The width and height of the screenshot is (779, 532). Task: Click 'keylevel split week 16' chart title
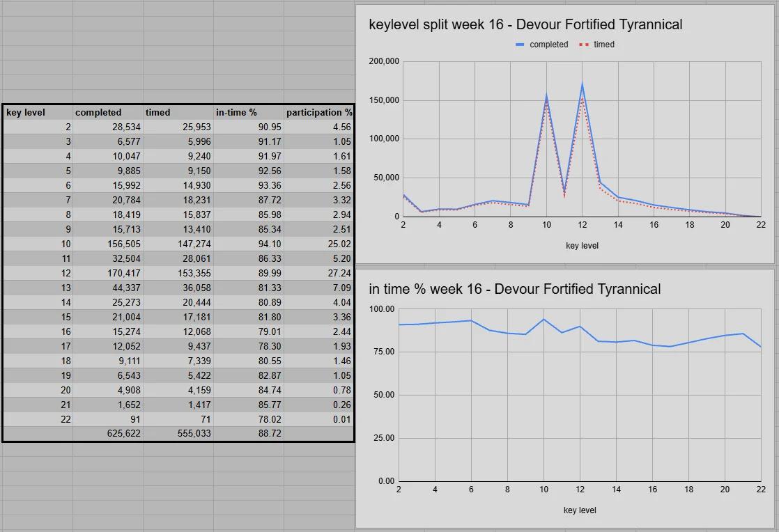coord(525,24)
